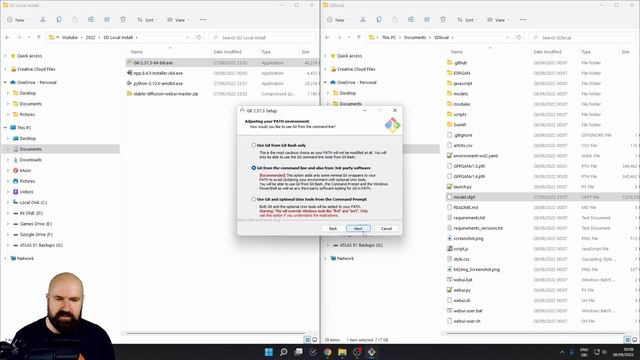Collapse the This PC tree node in left window
640x360 pixels.
pyautogui.click(x=5, y=128)
